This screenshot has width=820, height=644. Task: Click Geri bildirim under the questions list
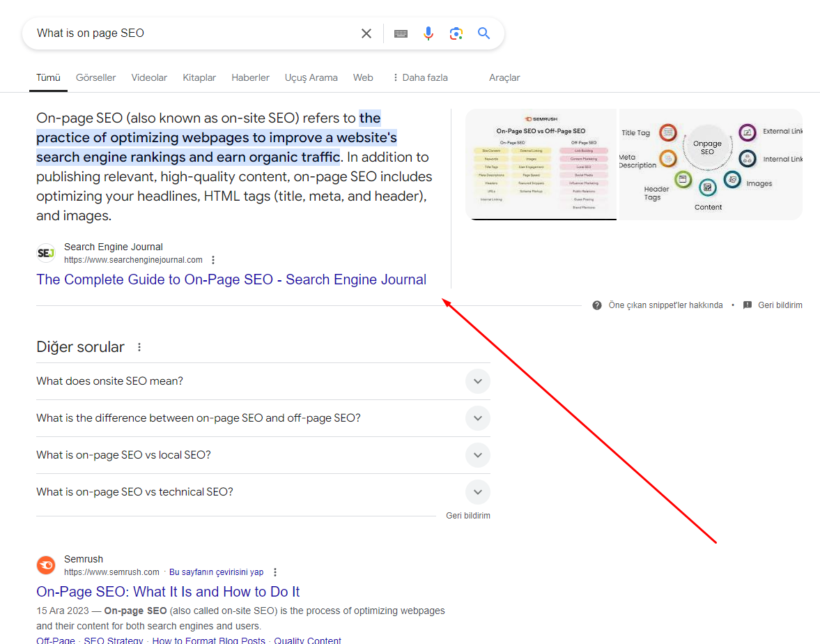coord(468,516)
